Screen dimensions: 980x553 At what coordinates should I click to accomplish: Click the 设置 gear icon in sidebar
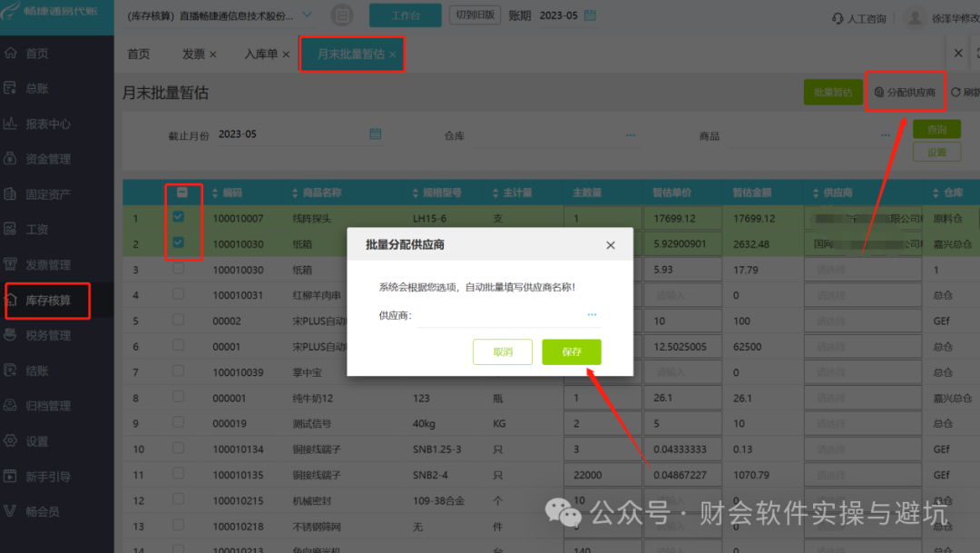click(x=11, y=441)
